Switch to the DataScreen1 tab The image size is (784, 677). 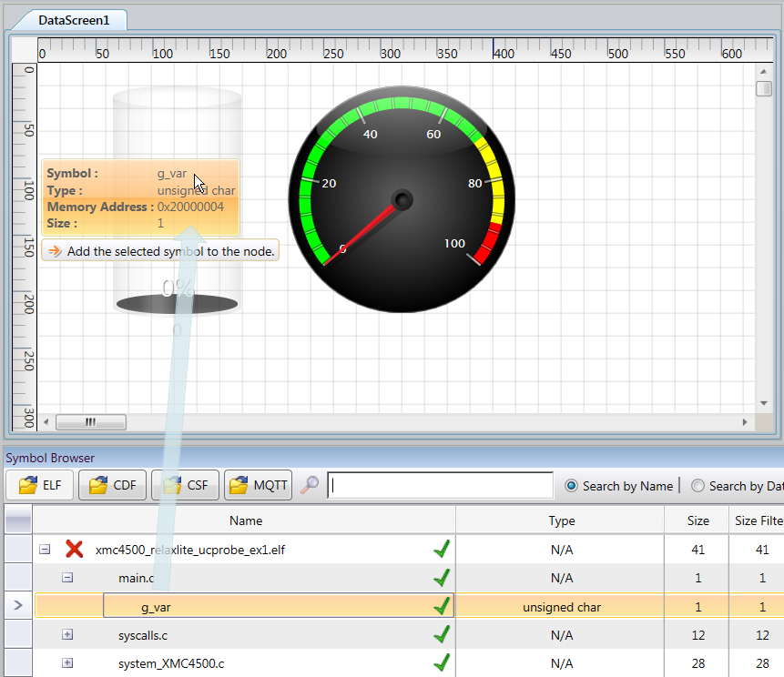[x=74, y=20]
